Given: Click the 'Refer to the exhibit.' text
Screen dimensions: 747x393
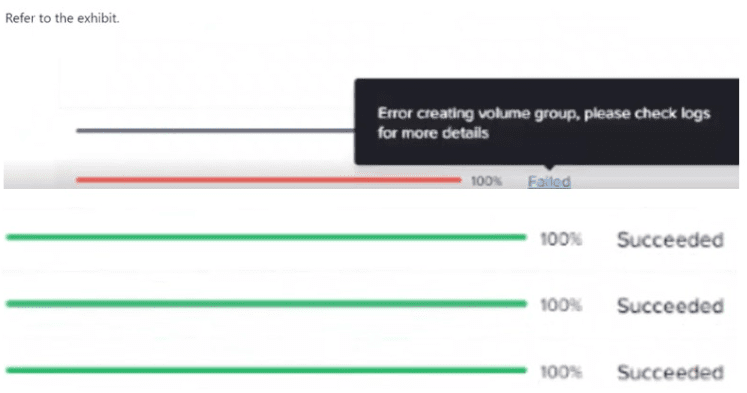Looking at the screenshot, I should tap(62, 18).
